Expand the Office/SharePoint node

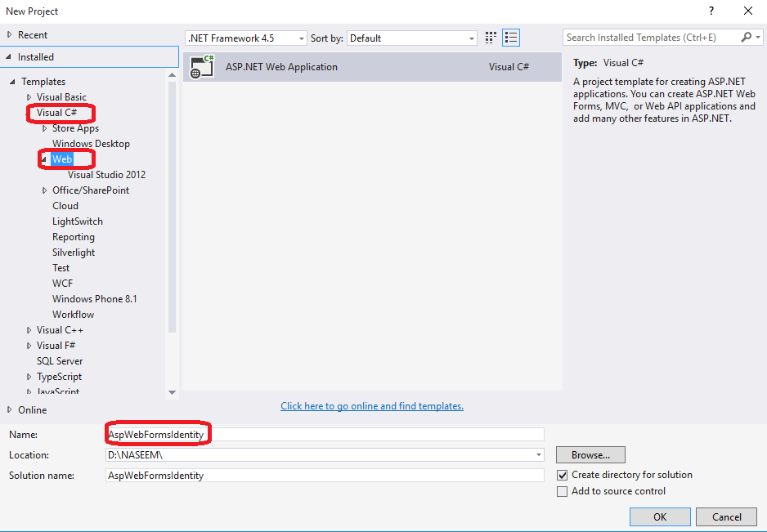pyautogui.click(x=44, y=190)
